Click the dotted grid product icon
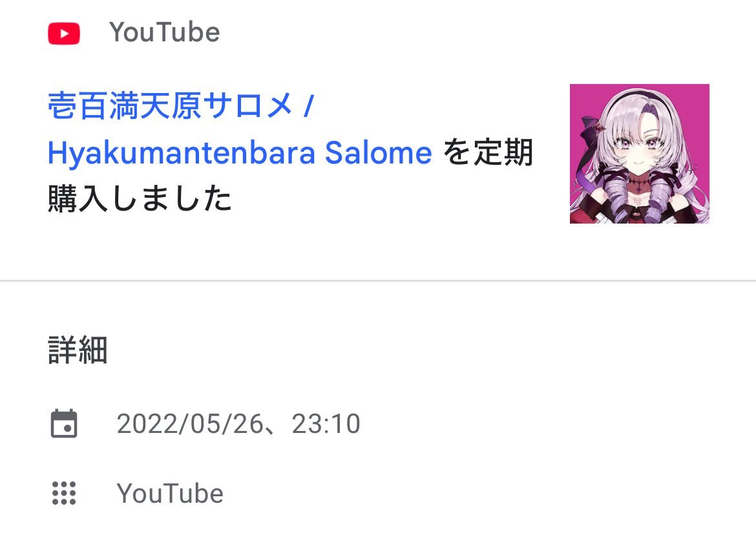The width and height of the screenshot is (756, 548). (64, 493)
